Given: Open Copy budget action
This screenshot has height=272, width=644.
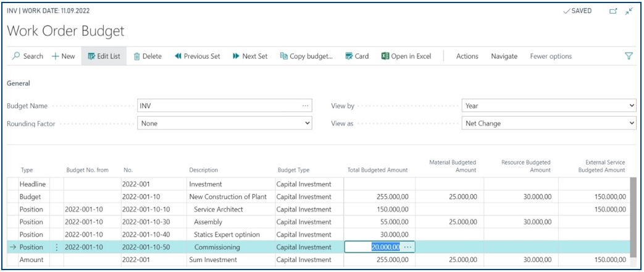Looking at the screenshot, I should point(306,56).
